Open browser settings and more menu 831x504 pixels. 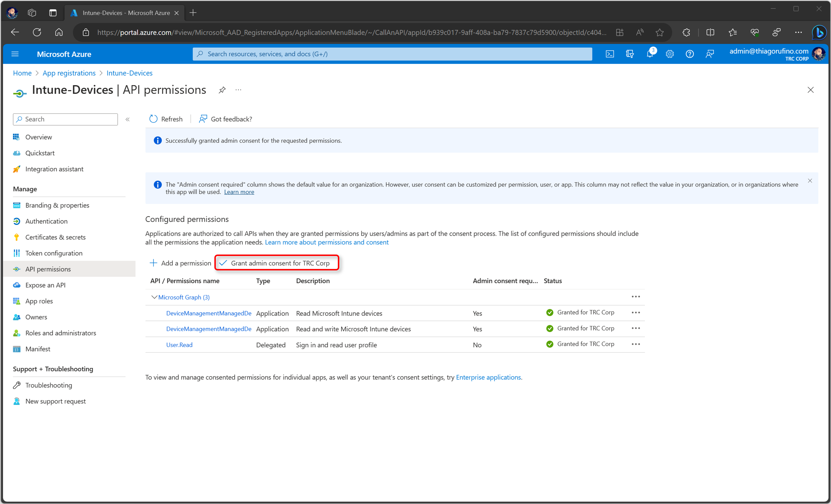point(798,32)
